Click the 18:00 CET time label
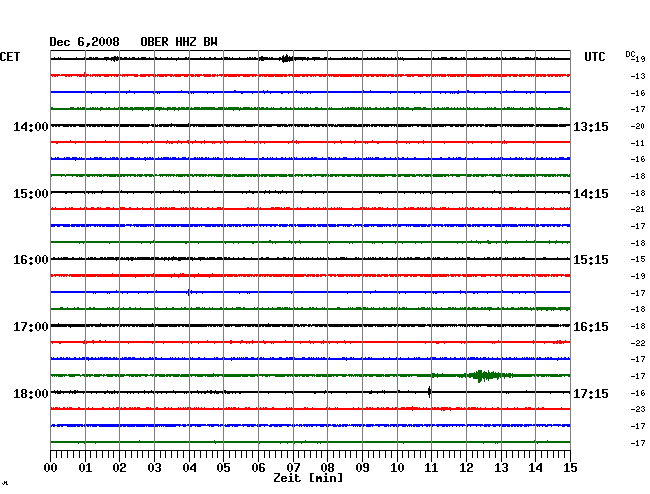The height and width of the screenshot is (494, 650). click(x=31, y=393)
